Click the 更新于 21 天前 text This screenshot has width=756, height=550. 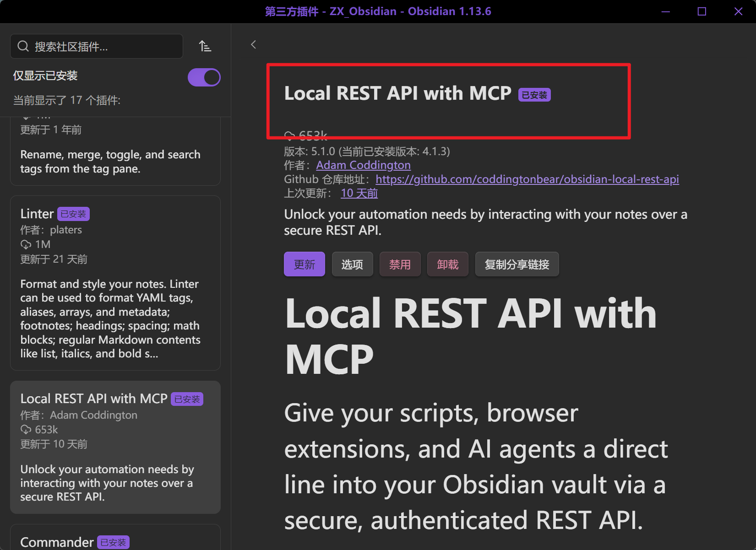click(x=54, y=259)
